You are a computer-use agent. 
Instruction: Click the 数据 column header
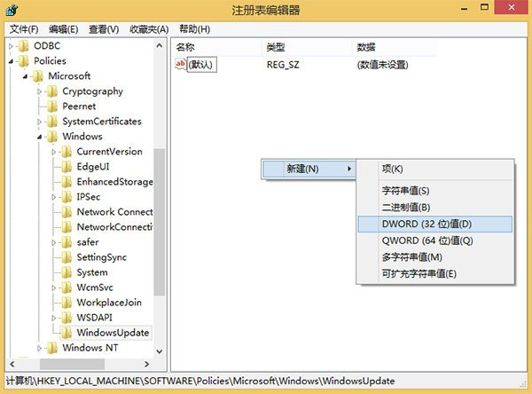395,47
